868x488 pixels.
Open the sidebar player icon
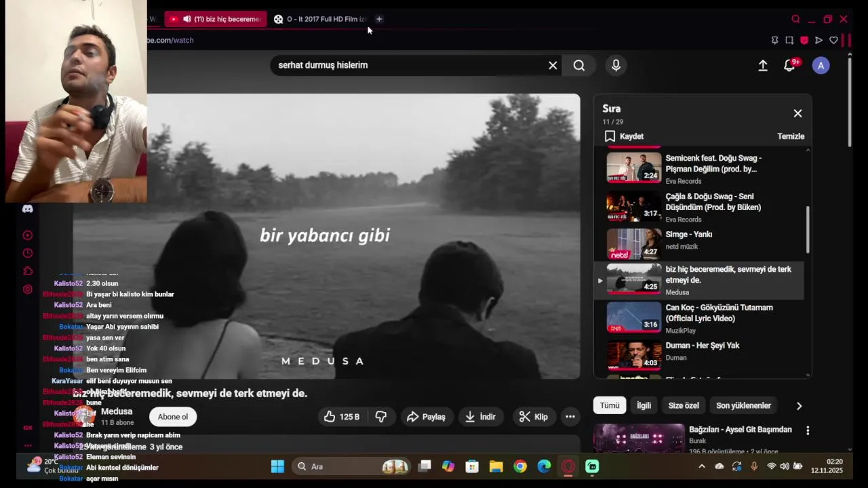pos(28,235)
